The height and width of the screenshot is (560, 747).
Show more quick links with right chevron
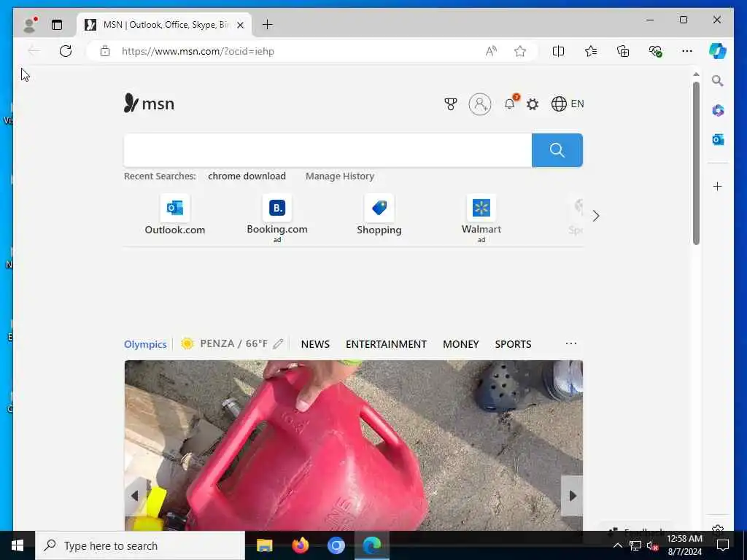(x=596, y=216)
